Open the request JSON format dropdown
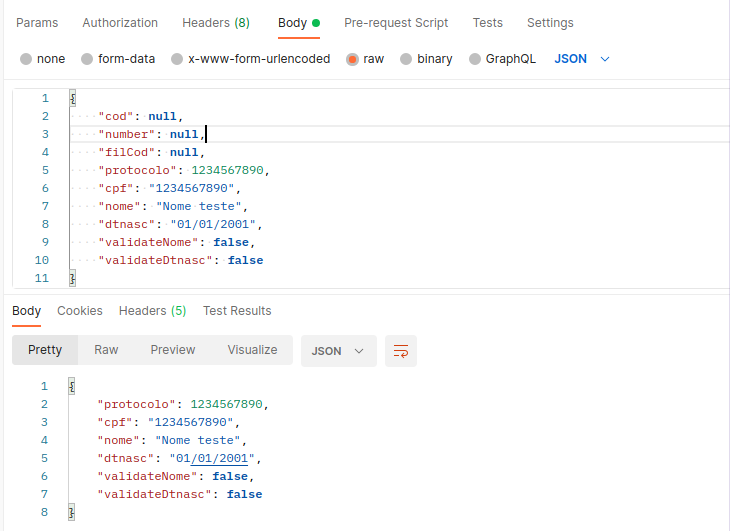 coord(582,59)
